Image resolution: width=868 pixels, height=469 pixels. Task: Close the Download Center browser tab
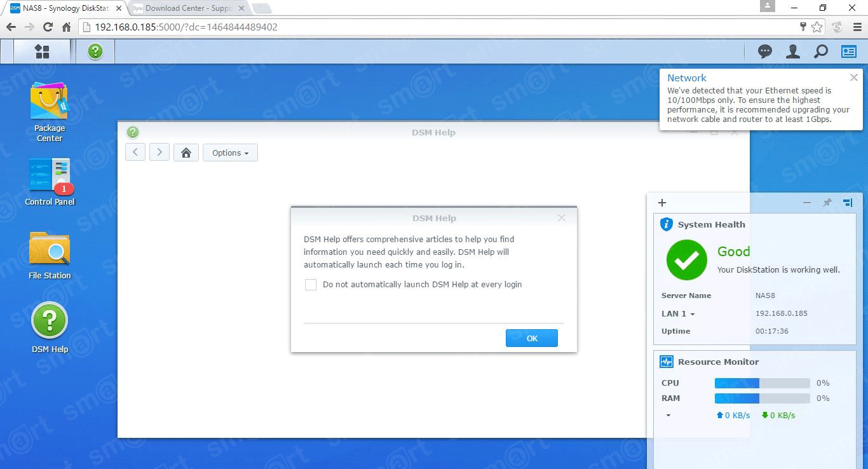(241, 9)
